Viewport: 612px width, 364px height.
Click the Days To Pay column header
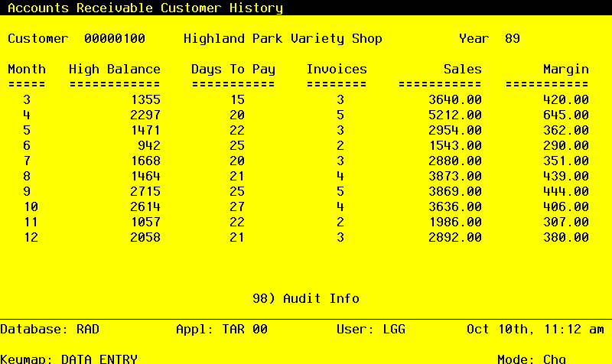pos(233,69)
